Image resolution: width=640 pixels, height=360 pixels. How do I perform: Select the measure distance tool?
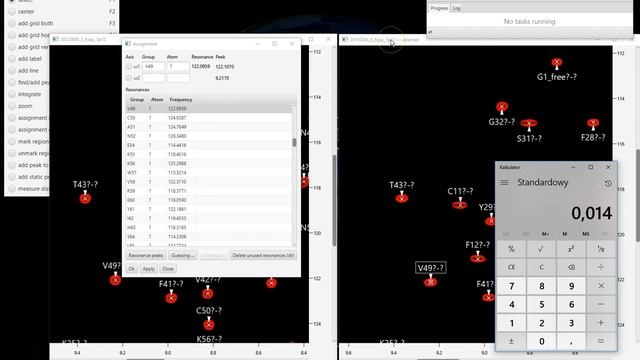[12, 189]
